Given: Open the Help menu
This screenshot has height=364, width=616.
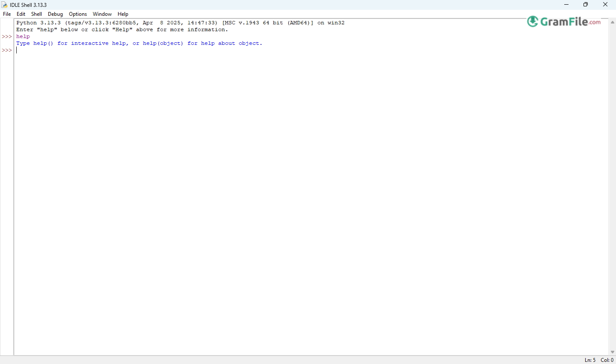Looking at the screenshot, I should pyautogui.click(x=123, y=14).
